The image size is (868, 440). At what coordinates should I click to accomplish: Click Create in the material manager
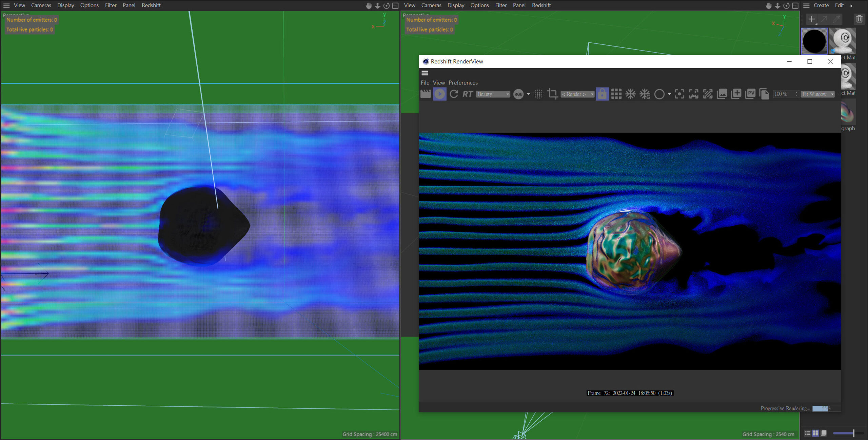pos(821,5)
